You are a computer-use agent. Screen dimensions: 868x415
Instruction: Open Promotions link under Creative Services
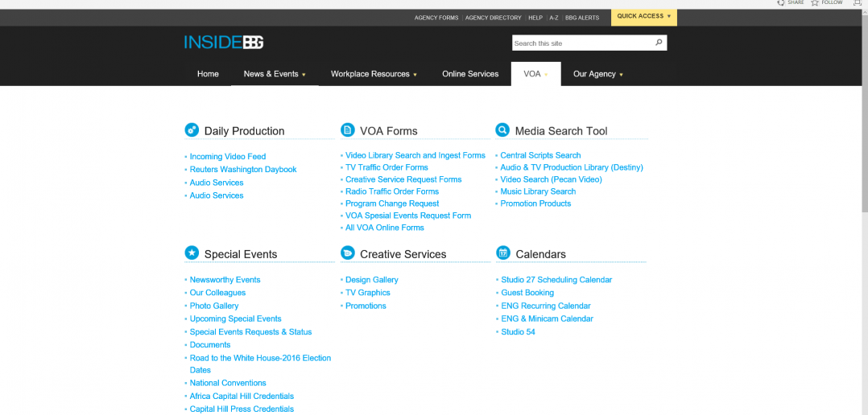click(366, 306)
